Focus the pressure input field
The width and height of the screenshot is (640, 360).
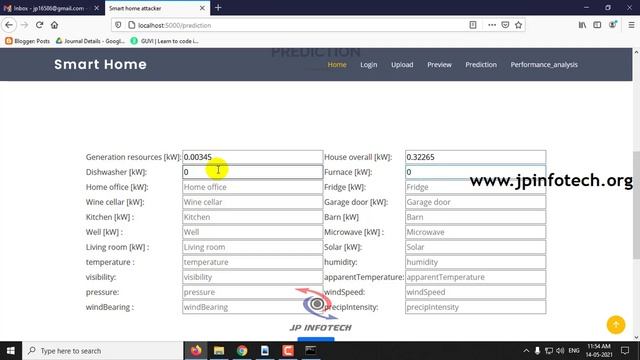click(252, 292)
